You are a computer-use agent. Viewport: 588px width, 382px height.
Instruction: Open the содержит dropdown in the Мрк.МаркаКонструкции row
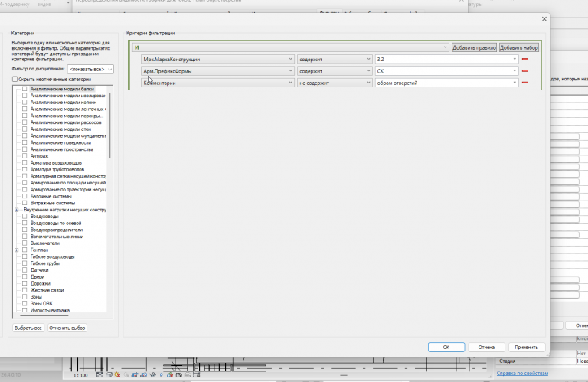point(335,59)
